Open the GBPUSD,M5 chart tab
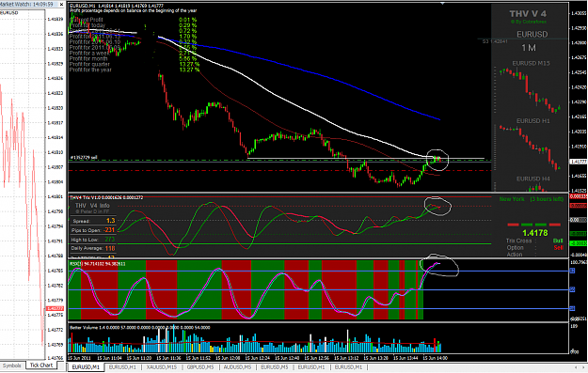The width and height of the screenshot is (588, 373). [x=200, y=367]
